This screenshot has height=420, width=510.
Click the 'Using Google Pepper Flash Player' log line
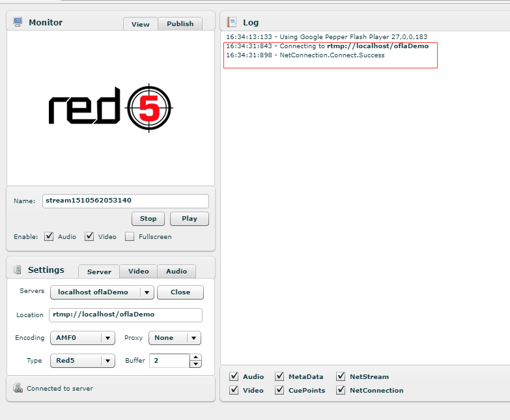(x=326, y=36)
